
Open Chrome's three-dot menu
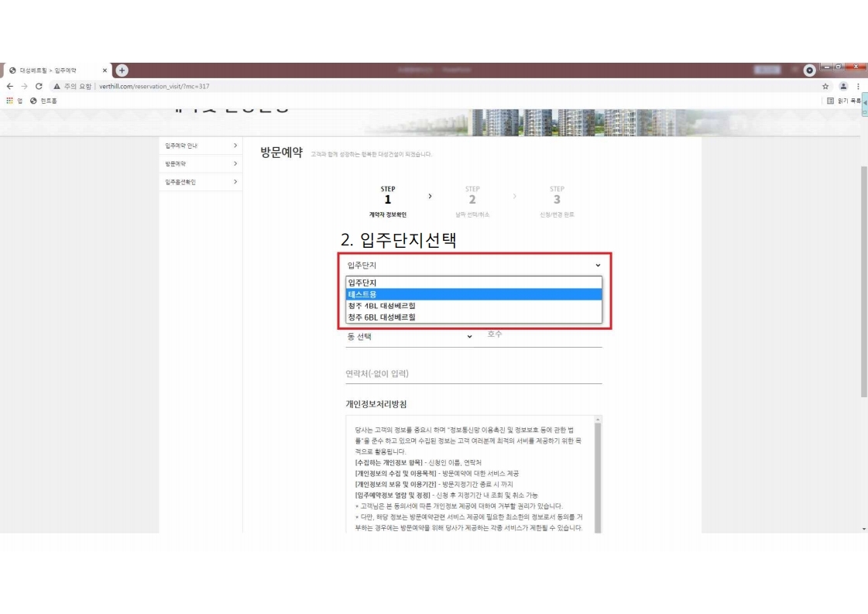point(858,86)
